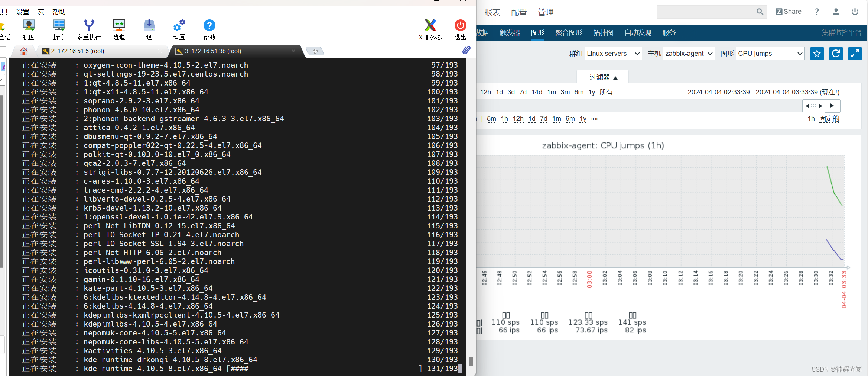Click the Zabbix search magnifier icon
This screenshot has height=376, width=868.
click(x=760, y=12)
